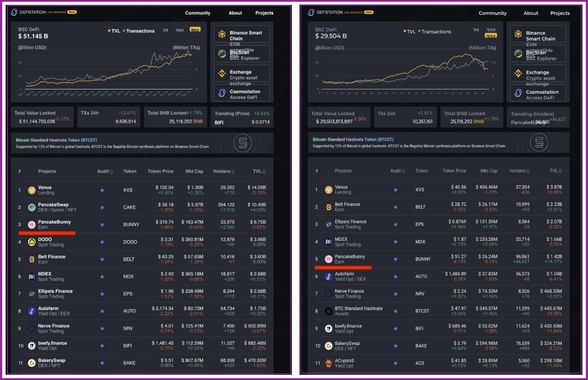This screenshot has width=588, height=380.
Task: Click the PancakeSwap icon in the left table
Action: 32,207
